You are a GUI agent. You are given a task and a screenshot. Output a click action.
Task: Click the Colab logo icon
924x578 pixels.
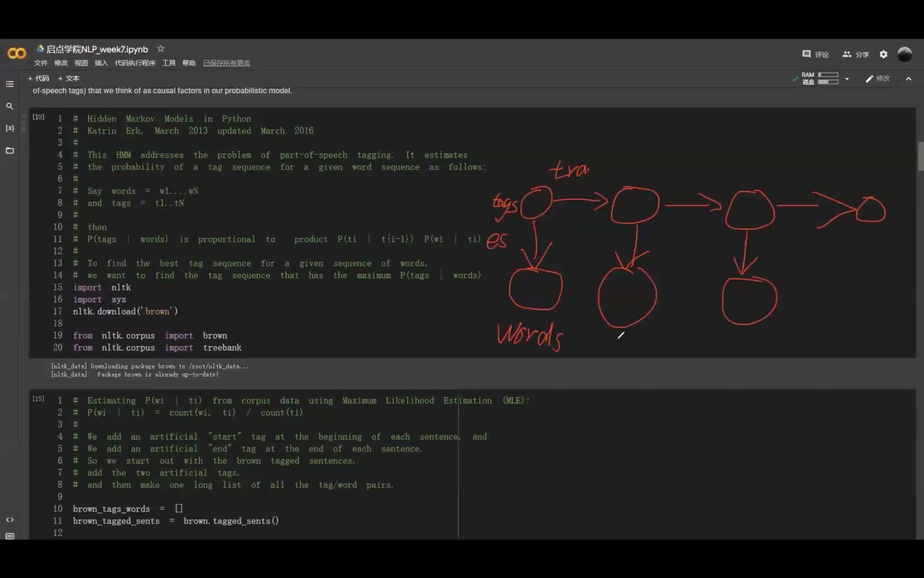tap(16, 53)
